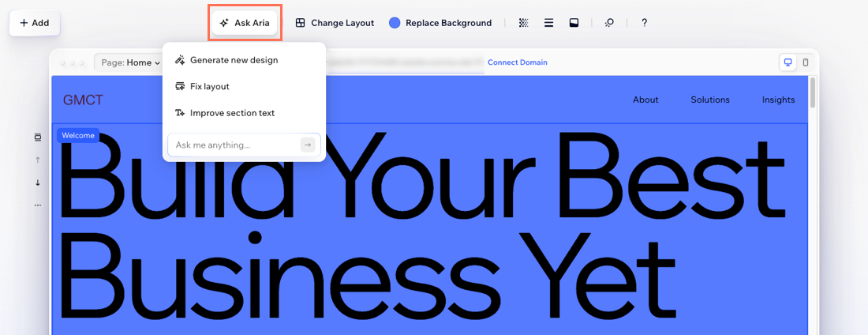868x335 pixels.
Task: Open the Change Layout options
Action: click(335, 23)
